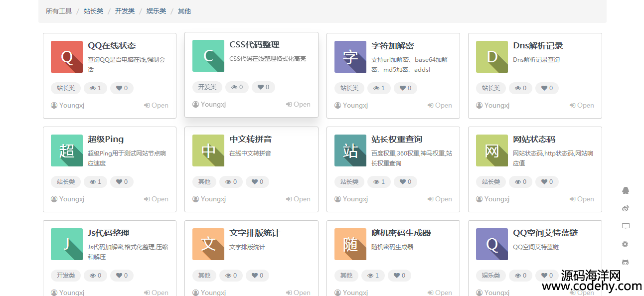Like the 字符加解密 tool via heart badge

click(x=406, y=88)
